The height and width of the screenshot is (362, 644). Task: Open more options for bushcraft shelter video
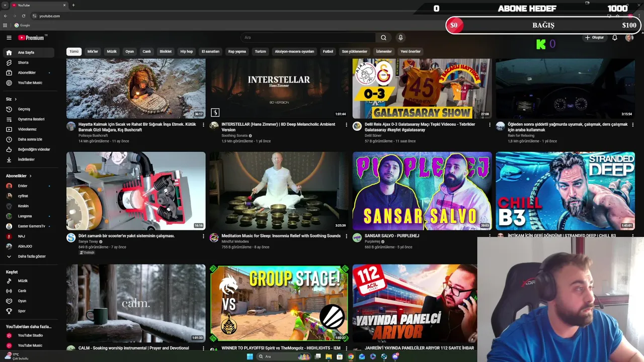[203, 125]
